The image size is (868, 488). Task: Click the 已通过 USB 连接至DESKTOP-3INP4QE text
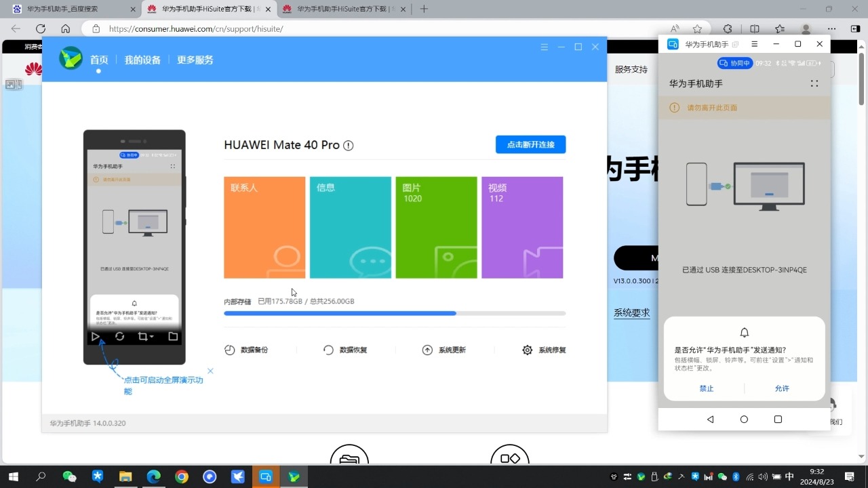pos(745,270)
